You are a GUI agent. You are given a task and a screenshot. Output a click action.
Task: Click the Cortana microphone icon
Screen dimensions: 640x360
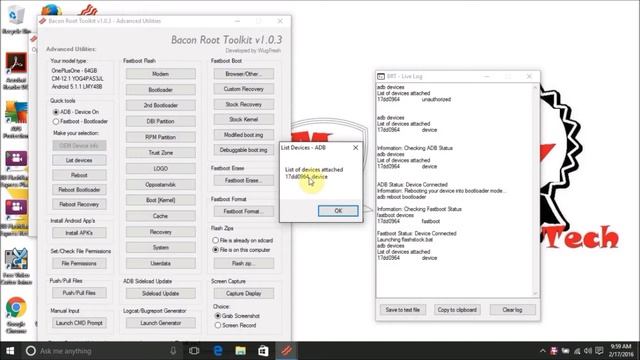coord(173,351)
